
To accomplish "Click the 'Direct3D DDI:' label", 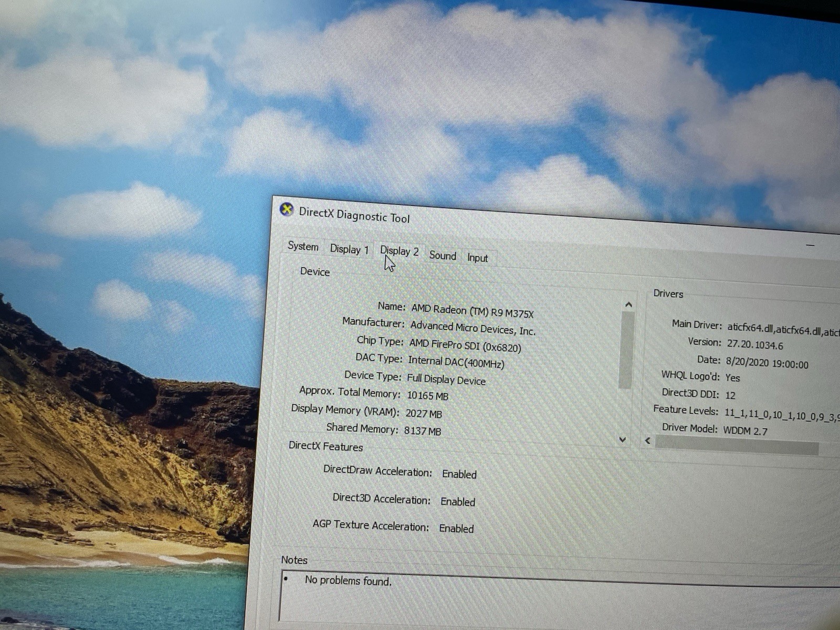I will (x=690, y=393).
